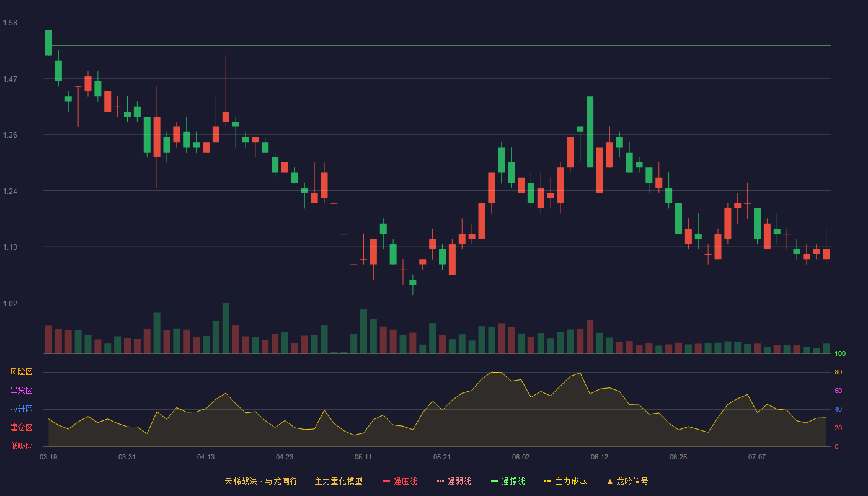Click the green dash icon beside 强撑线
The height and width of the screenshot is (496, 868).
pos(494,481)
